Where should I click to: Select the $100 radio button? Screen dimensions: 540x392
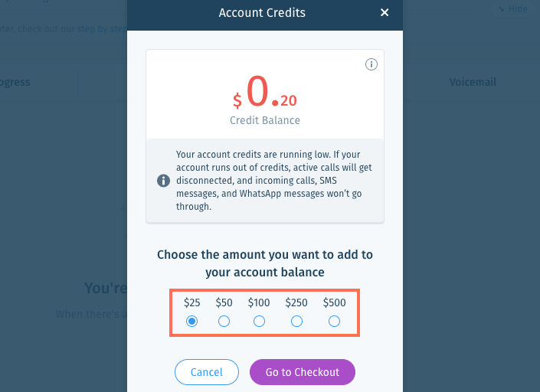(259, 321)
